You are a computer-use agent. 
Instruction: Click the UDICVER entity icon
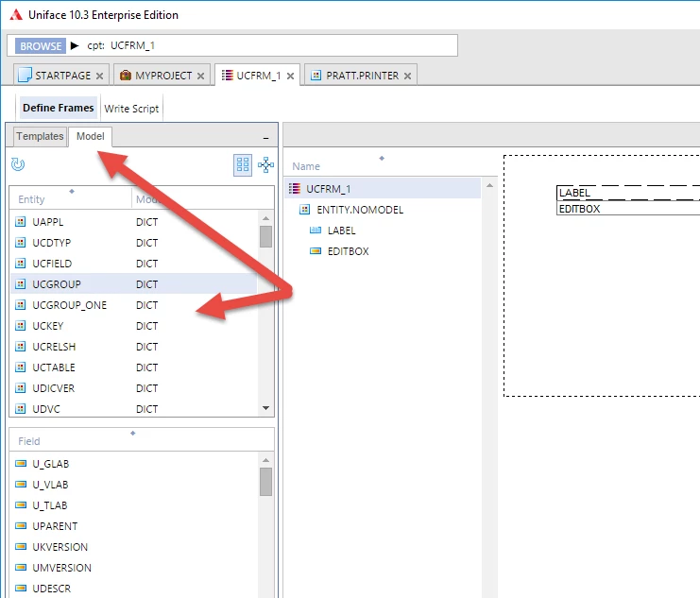click(21, 387)
